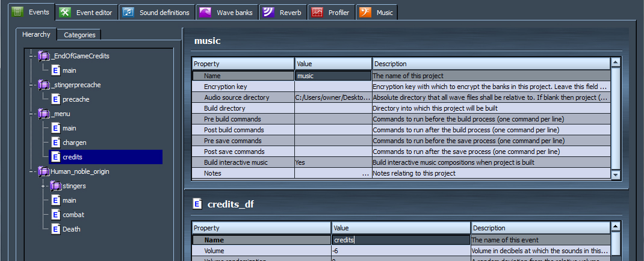The image size is (644, 261).
Task: Edit the Audio source directory value
Action: click(x=333, y=97)
